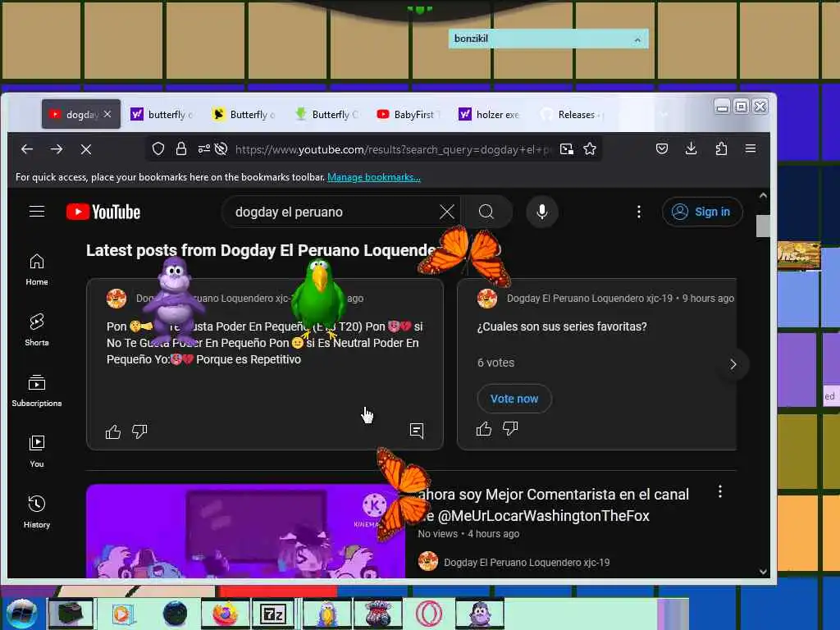Open comments on Poder En Pequeño post
This screenshot has height=630, width=840.
(417, 431)
